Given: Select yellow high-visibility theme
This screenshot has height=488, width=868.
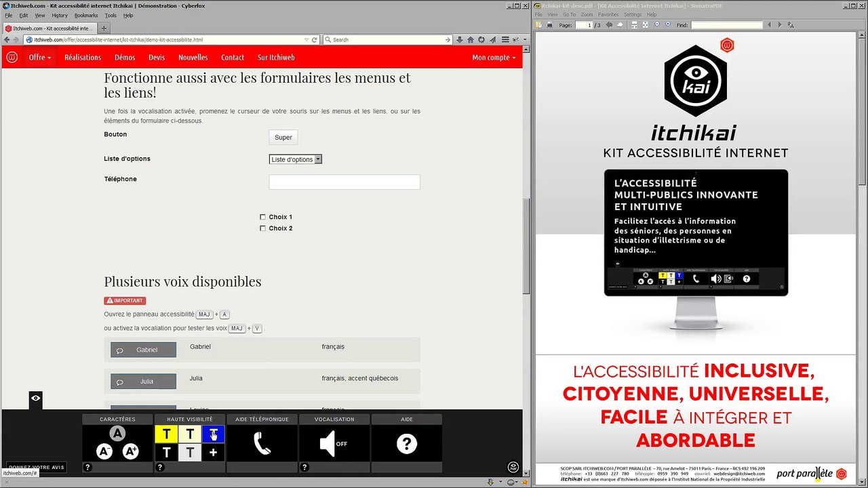Looking at the screenshot, I should click(x=166, y=434).
